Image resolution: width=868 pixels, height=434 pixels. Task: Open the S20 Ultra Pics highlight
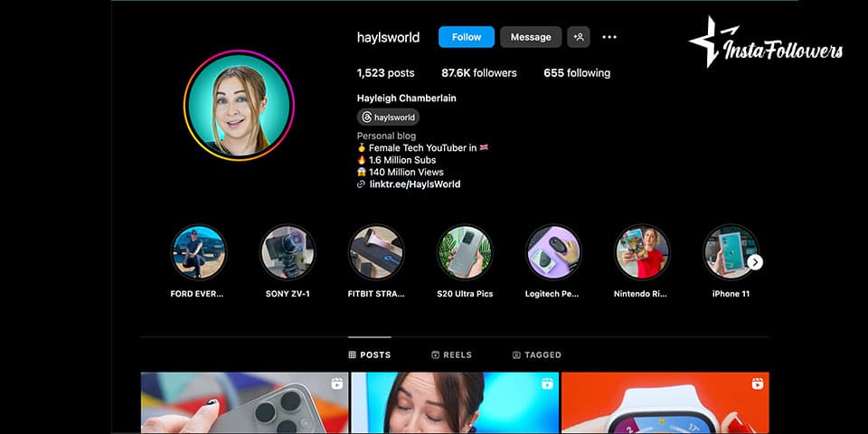coord(465,252)
